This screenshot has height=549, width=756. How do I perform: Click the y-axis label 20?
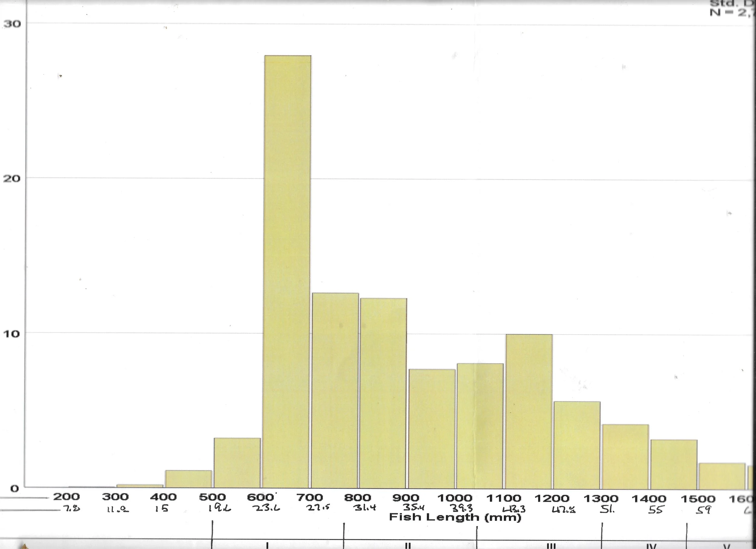12,178
